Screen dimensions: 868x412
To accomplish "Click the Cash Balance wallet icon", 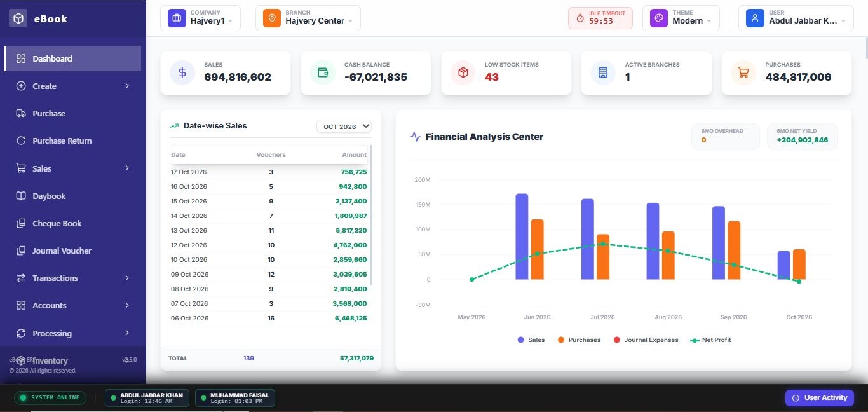I will coord(323,73).
